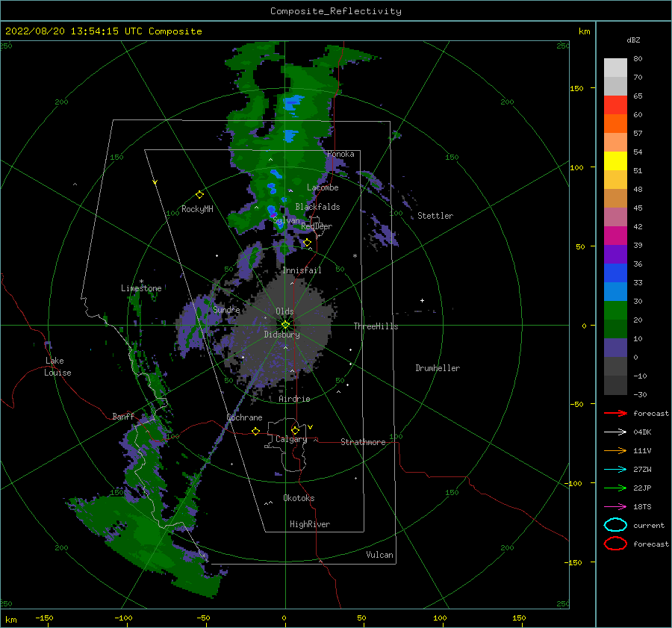This screenshot has height=628, width=672.
Task: Click the ThreeHills city label
Action: pyautogui.click(x=376, y=326)
